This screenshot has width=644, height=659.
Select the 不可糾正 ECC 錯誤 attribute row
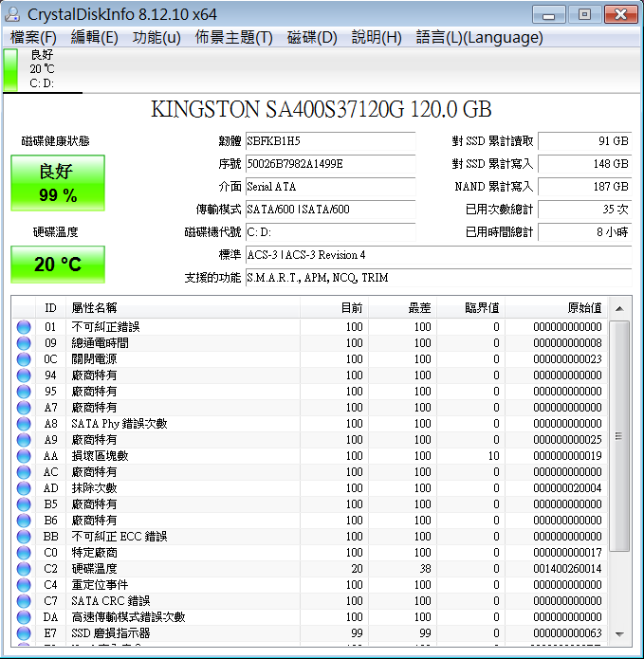[x=310, y=537]
